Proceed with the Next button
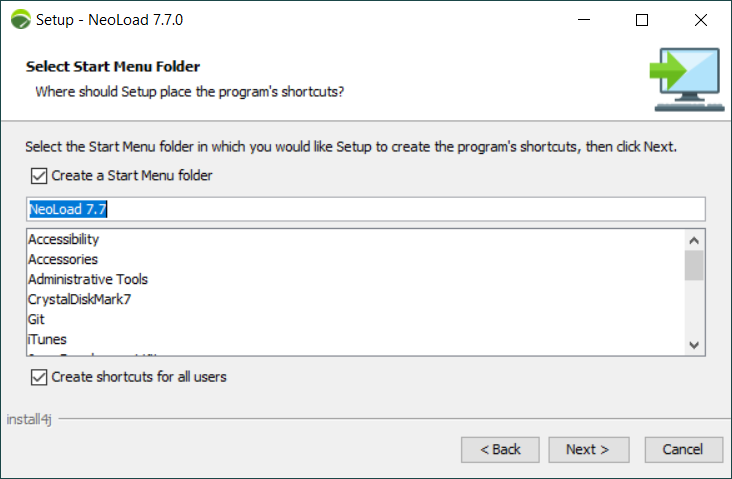 coord(587,449)
